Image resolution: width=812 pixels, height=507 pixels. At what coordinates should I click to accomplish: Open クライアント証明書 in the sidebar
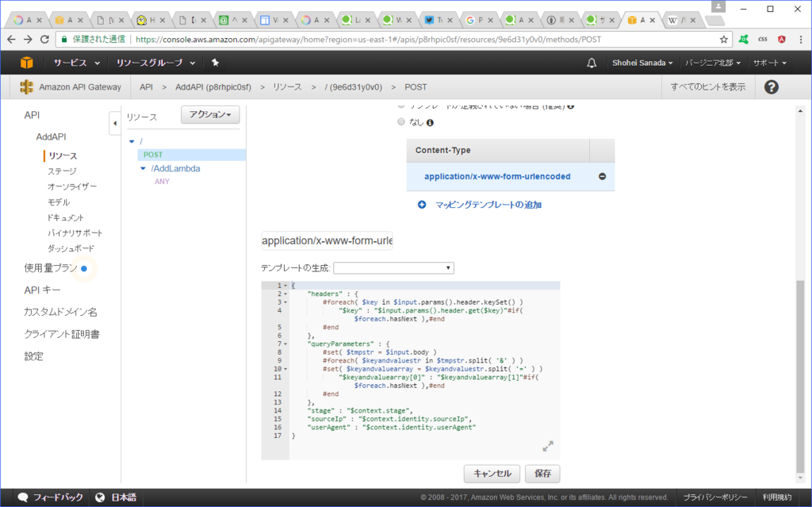click(62, 334)
